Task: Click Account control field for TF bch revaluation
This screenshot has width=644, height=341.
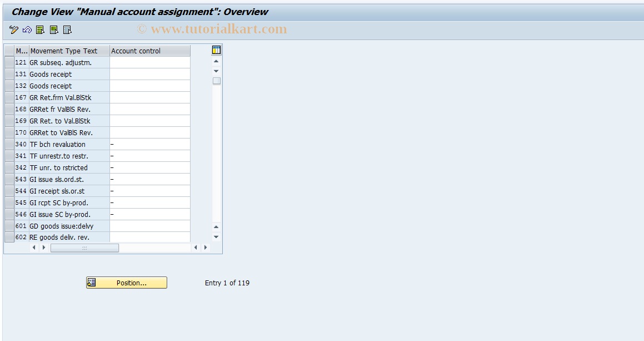Action: point(150,145)
